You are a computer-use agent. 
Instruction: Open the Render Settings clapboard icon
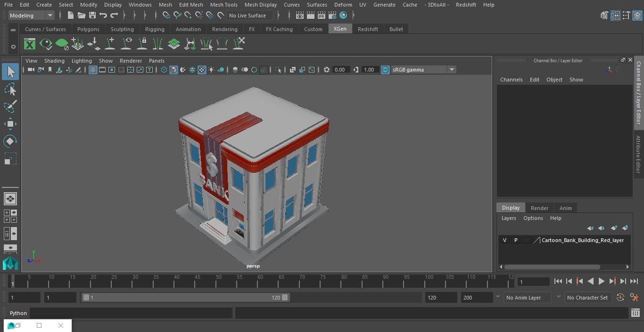(332, 16)
